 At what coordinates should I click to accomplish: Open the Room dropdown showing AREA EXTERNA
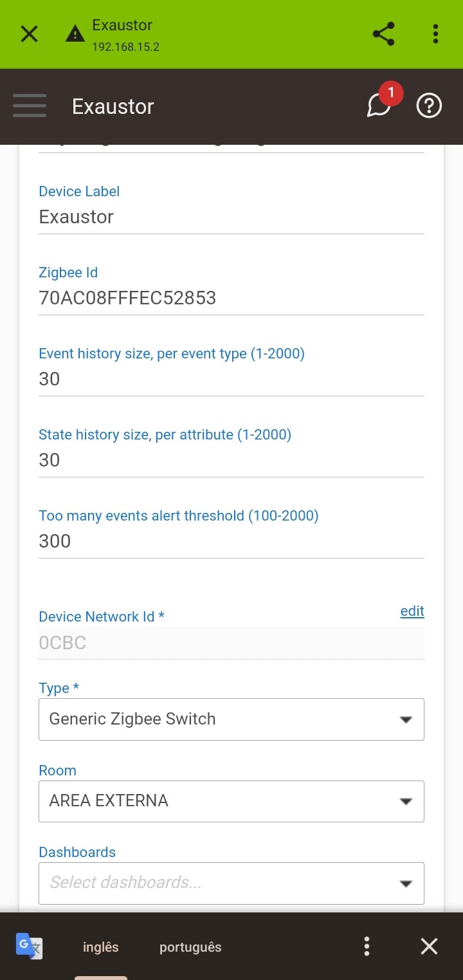(x=232, y=801)
